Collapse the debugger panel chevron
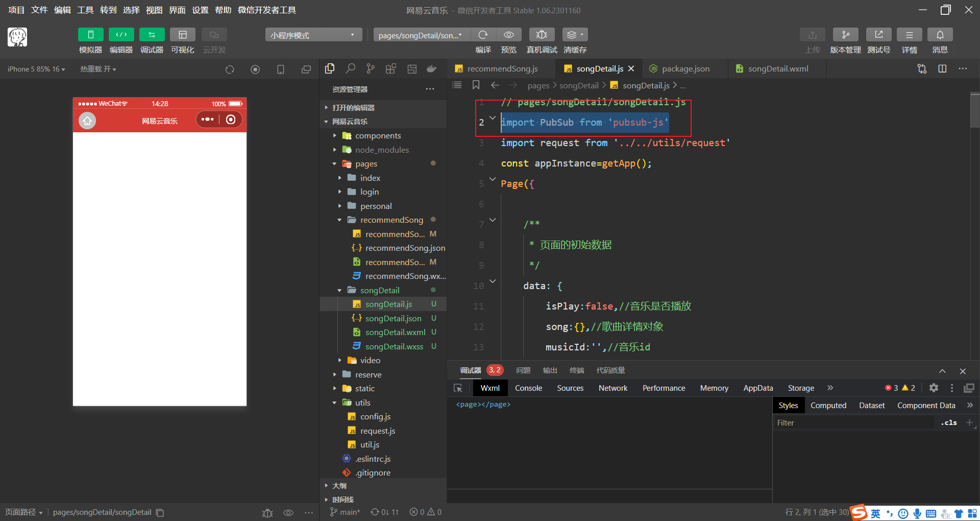This screenshot has width=980, height=521. point(942,371)
